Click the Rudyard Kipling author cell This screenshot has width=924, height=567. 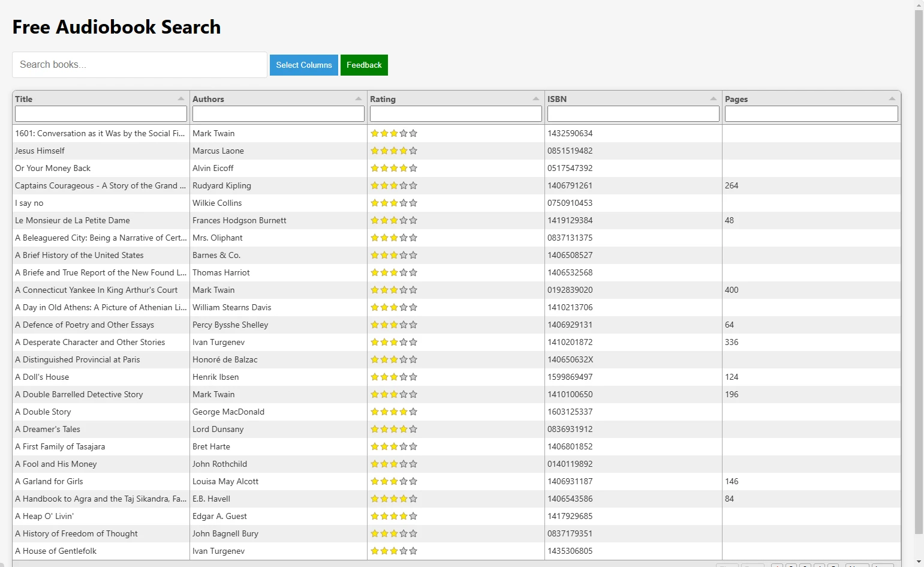coord(222,185)
